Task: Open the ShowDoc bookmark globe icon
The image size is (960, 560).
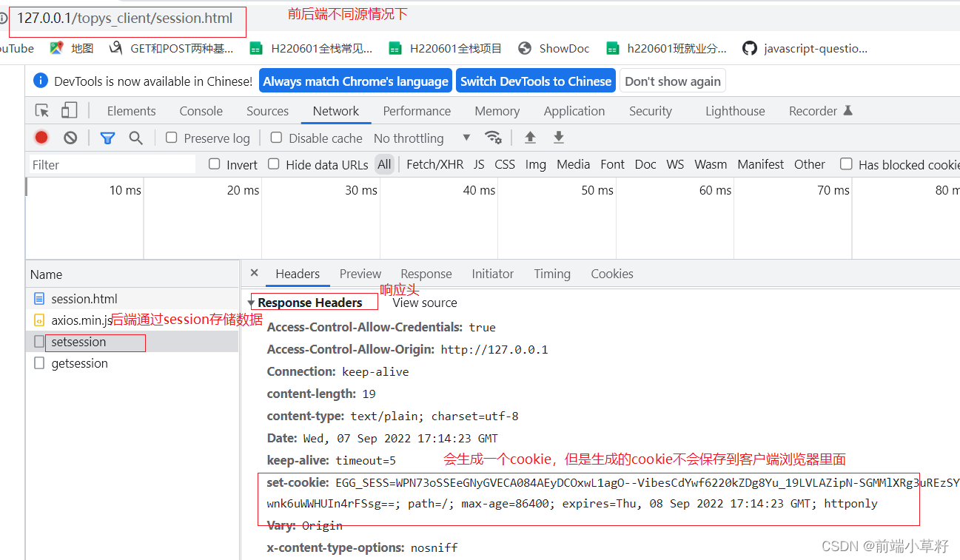Action: [525, 48]
